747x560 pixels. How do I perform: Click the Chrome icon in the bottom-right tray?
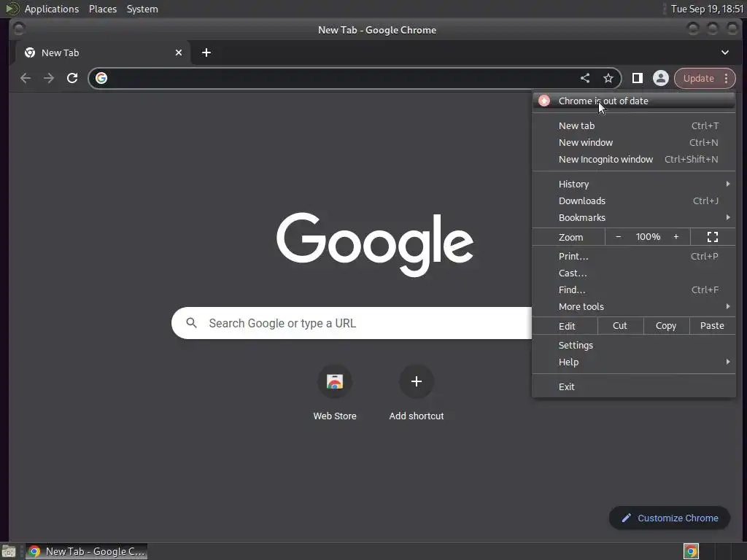click(x=691, y=551)
